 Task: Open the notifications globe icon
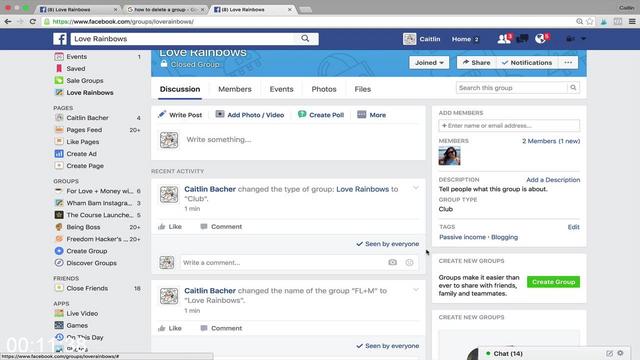[x=541, y=39]
